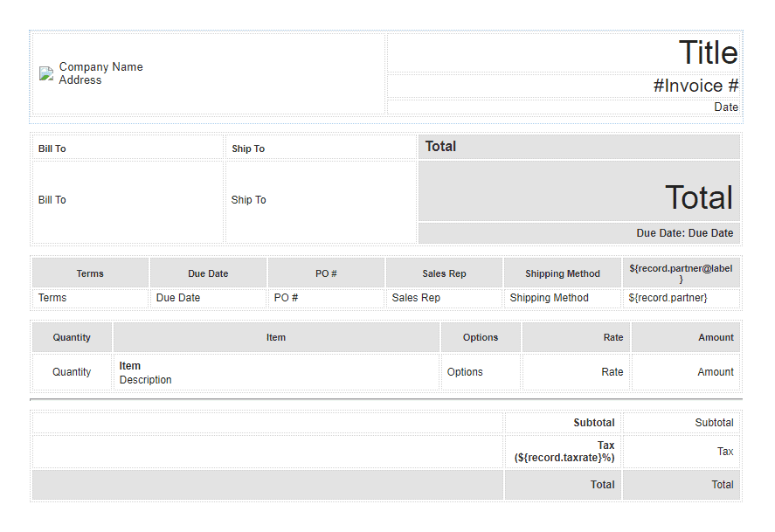
Task: Select the Ship To address value cell
Action: tap(321, 202)
